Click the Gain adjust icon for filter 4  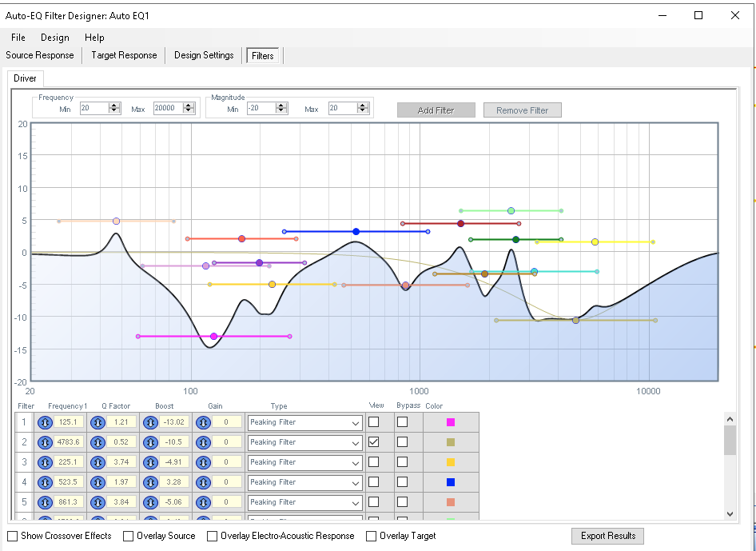(203, 482)
